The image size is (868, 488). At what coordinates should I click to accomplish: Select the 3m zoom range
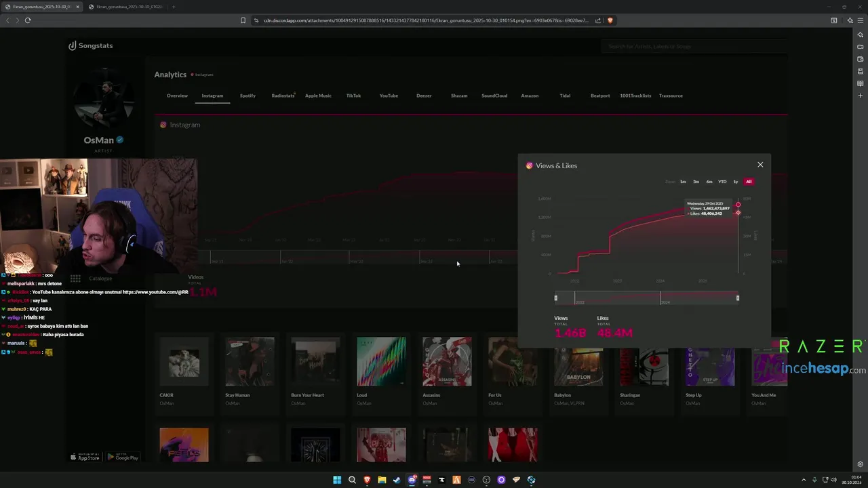[696, 182]
